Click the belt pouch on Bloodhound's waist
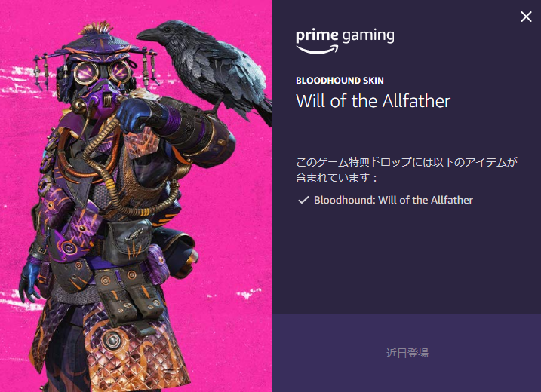Screen dimensions: 541x392 click(x=128, y=241)
